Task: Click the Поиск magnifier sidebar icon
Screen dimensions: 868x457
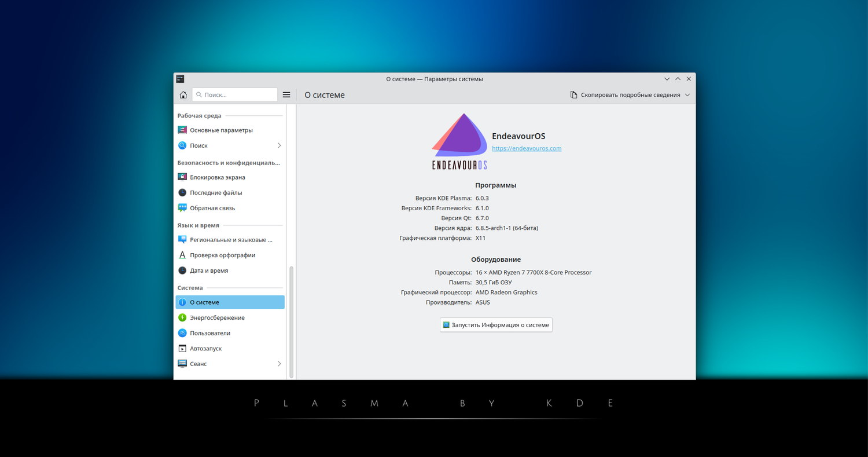Action: pos(182,145)
